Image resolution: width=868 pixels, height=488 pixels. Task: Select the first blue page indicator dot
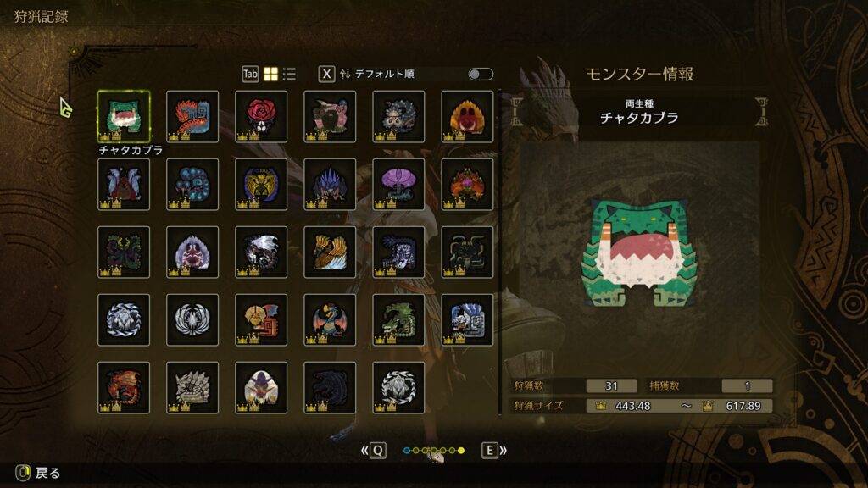407,451
